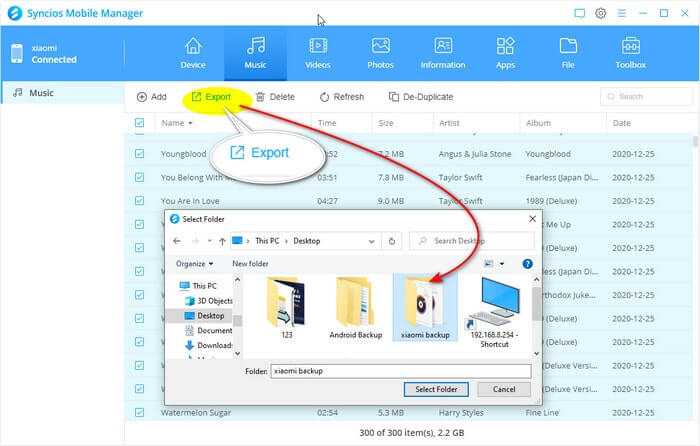Click the file pane vertical scrollbar
Screen dimensions: 700x446
click(537, 304)
